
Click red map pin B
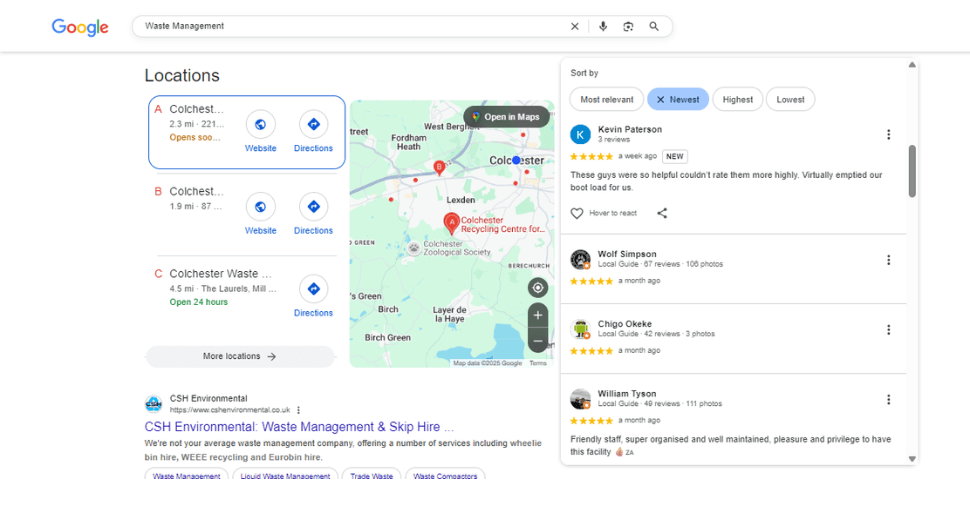coord(439,168)
